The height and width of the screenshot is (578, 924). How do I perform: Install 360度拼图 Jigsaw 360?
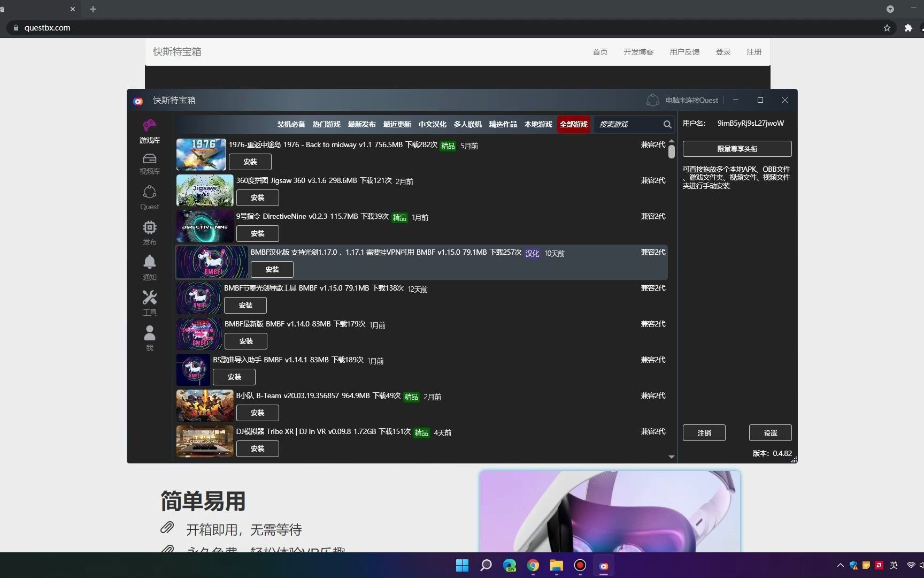click(258, 197)
